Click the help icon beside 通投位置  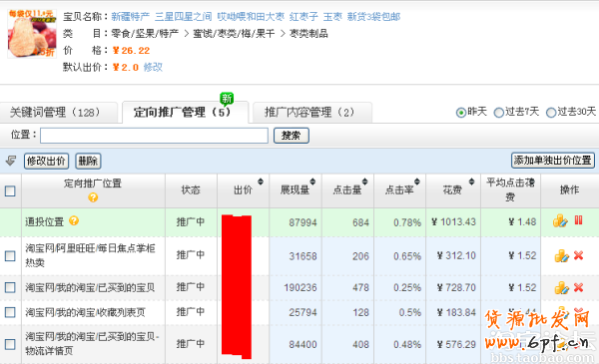[74, 220]
